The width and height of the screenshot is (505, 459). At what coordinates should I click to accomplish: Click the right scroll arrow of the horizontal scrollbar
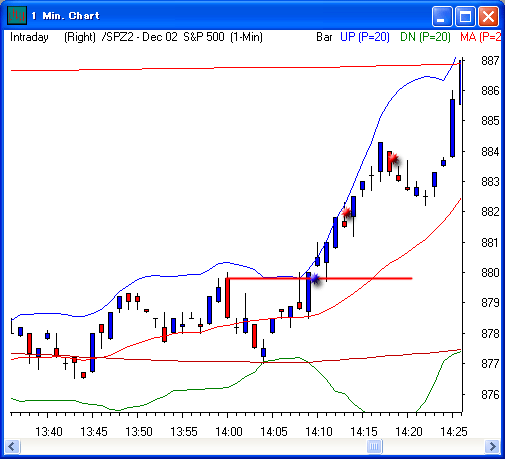(x=492, y=446)
